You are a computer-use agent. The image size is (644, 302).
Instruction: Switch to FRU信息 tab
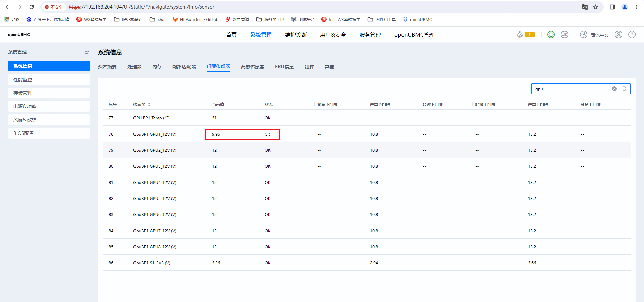(x=284, y=67)
